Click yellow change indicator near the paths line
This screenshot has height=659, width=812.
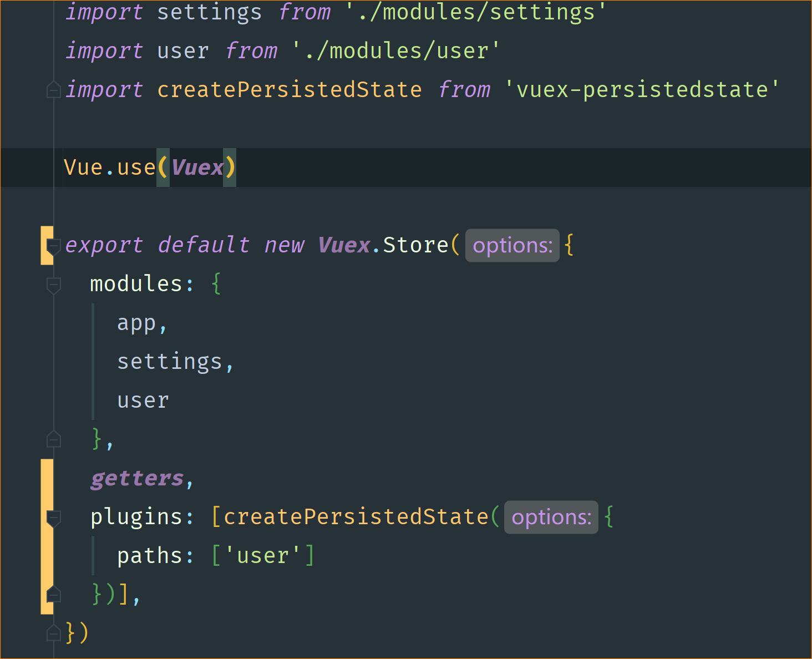pos(47,555)
